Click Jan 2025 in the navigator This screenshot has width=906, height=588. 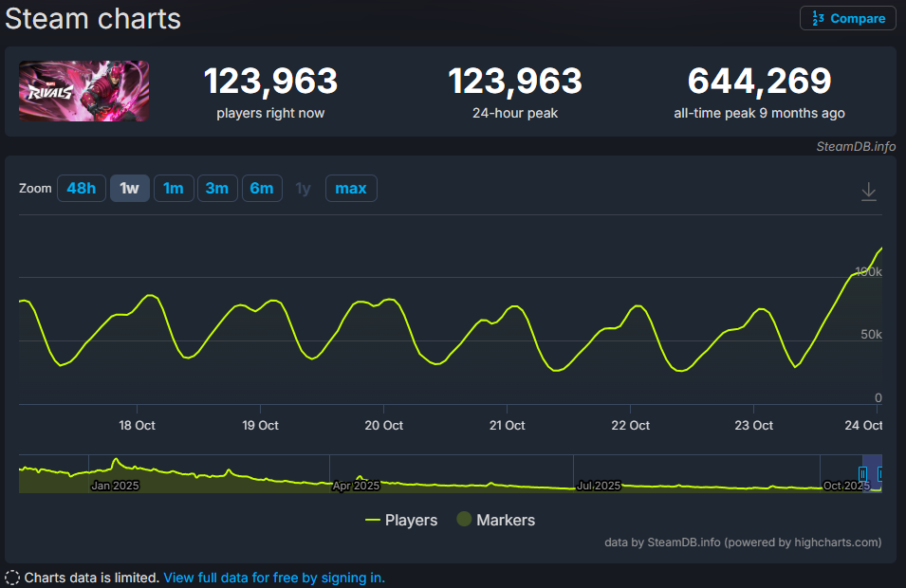tap(115, 486)
